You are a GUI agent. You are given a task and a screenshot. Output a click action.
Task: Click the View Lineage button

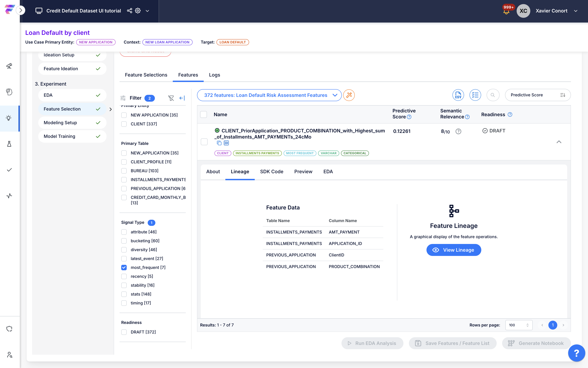(453, 250)
